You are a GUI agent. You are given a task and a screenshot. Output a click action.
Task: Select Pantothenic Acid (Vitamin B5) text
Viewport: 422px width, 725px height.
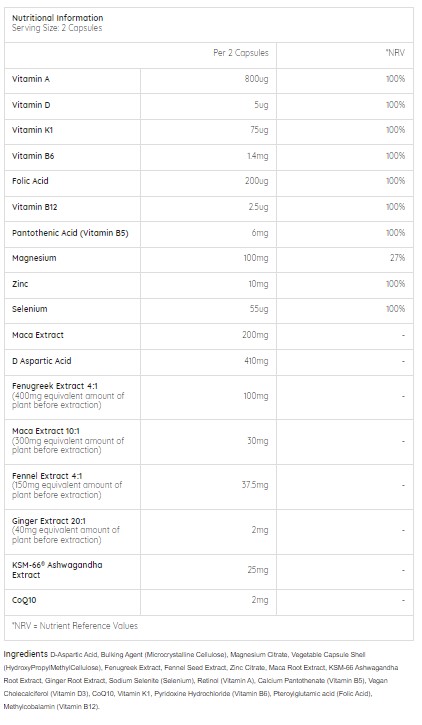coord(70,233)
